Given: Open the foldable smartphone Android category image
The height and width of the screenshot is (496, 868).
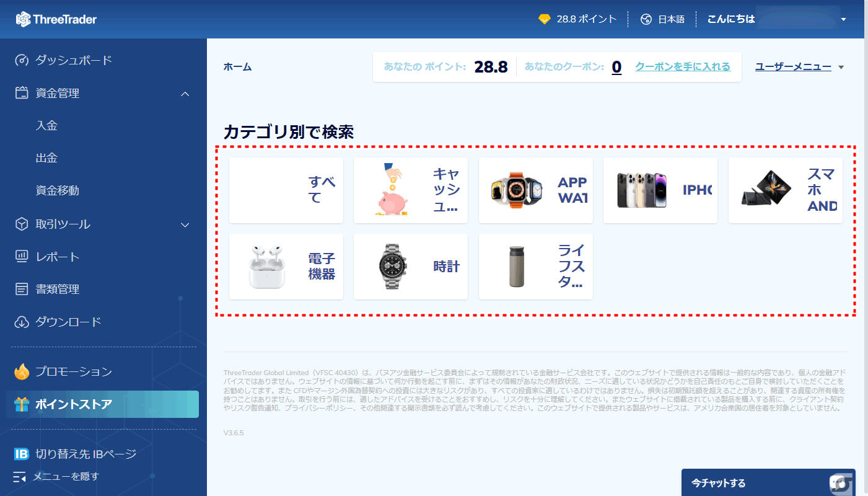Looking at the screenshot, I should [x=766, y=188].
